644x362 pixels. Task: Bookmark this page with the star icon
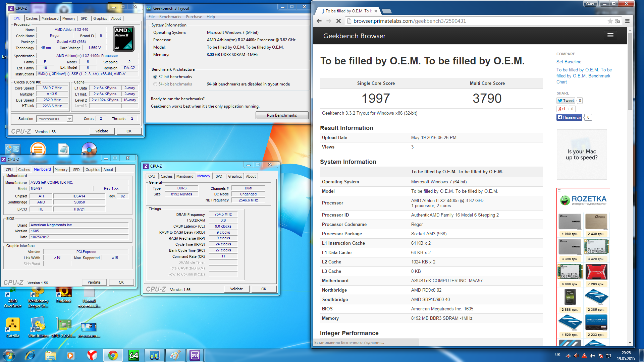[x=610, y=21]
